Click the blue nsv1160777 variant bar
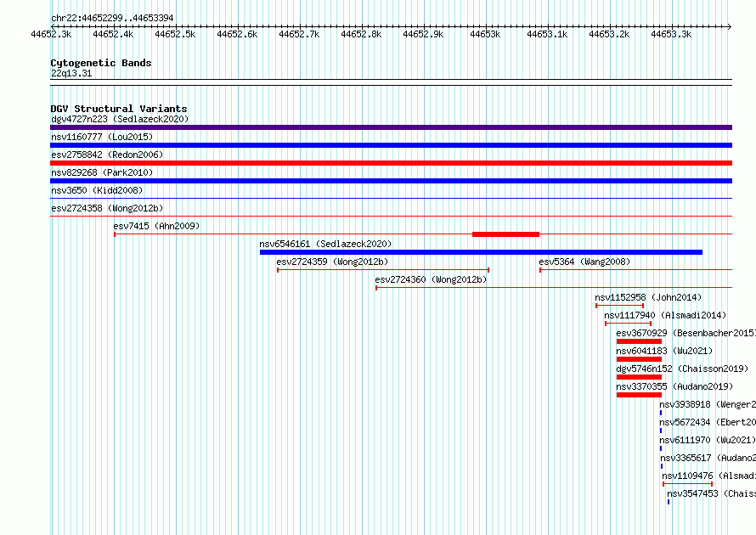This screenshot has height=535, width=756. coord(391,145)
